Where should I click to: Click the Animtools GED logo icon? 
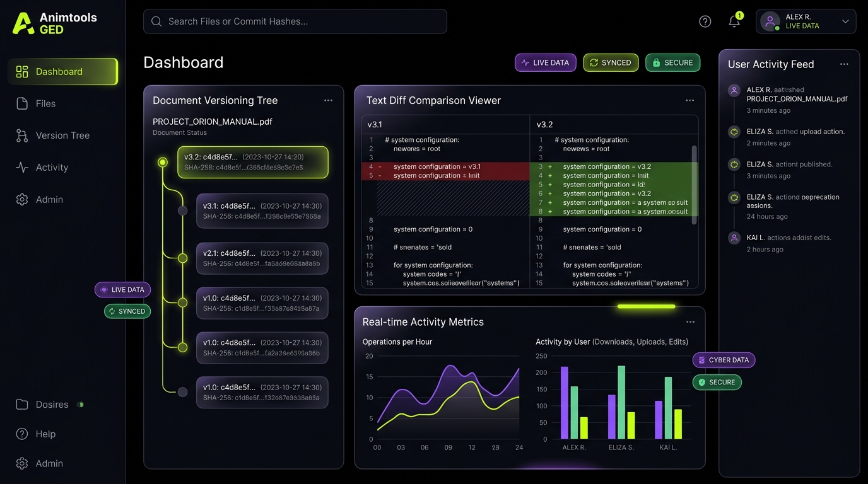(23, 23)
